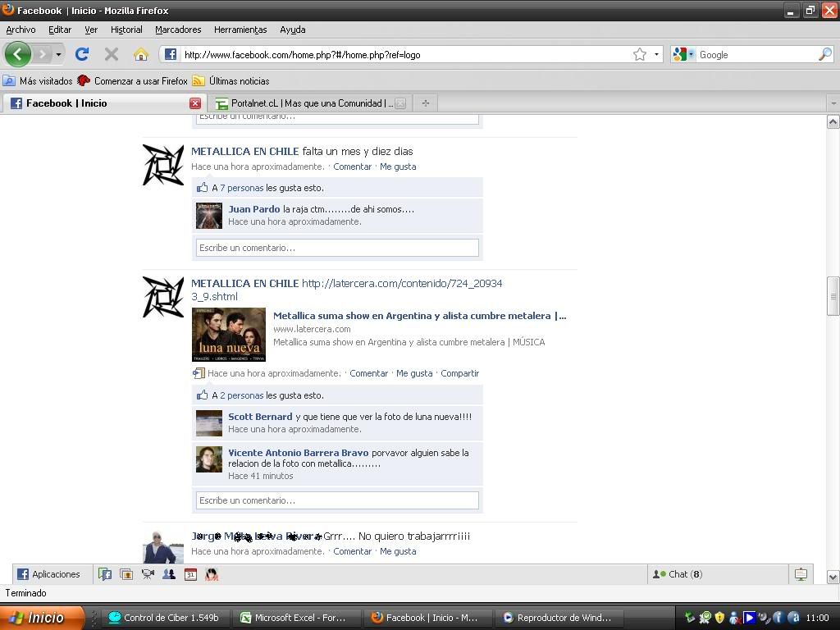Click the scrollbar up arrow
This screenshot has height=630, width=840.
833,122
